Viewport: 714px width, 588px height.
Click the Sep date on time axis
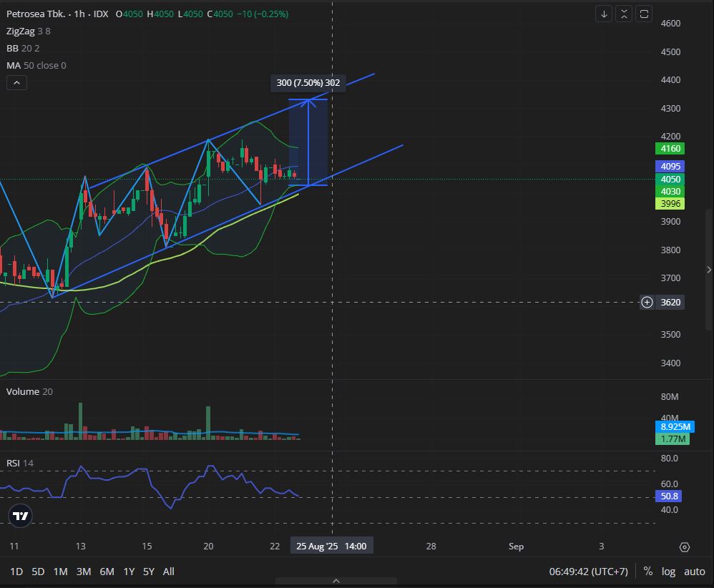[x=516, y=546]
